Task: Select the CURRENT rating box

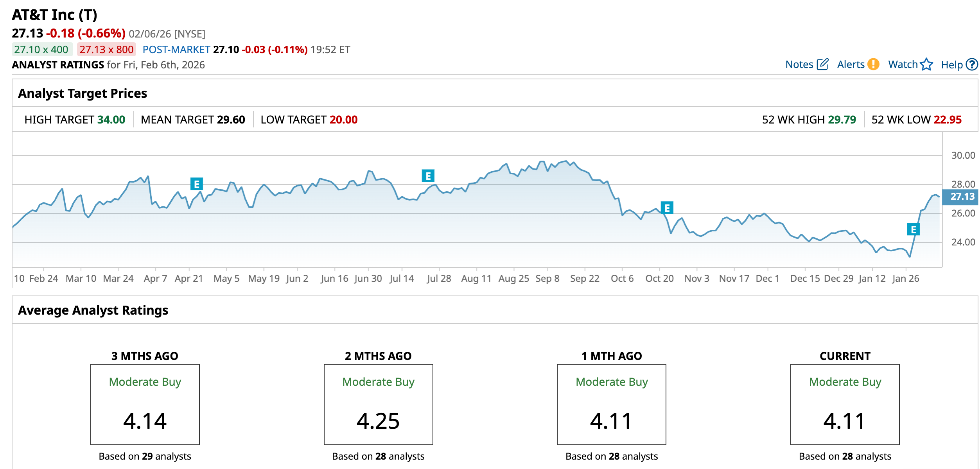Action: click(x=845, y=405)
